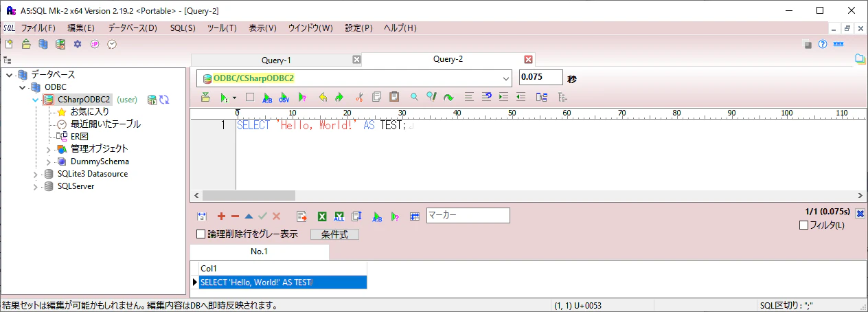
Task: Click the マーカー input field
Action: point(468,215)
